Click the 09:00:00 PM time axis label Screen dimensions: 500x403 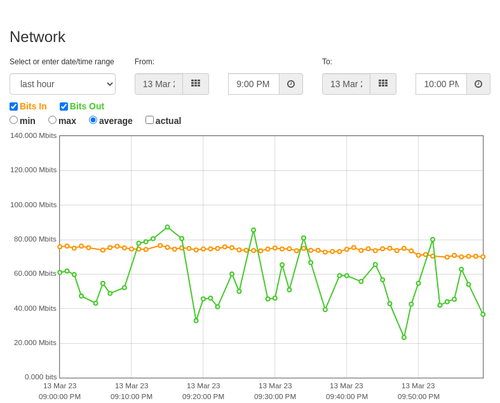[x=60, y=397]
